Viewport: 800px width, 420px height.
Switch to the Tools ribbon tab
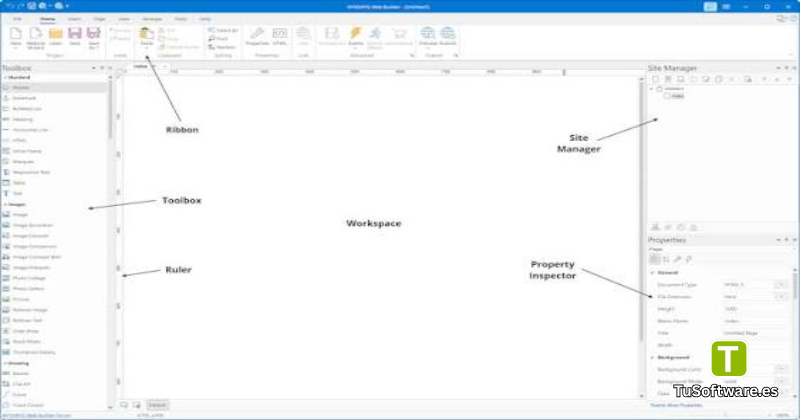tap(181, 19)
